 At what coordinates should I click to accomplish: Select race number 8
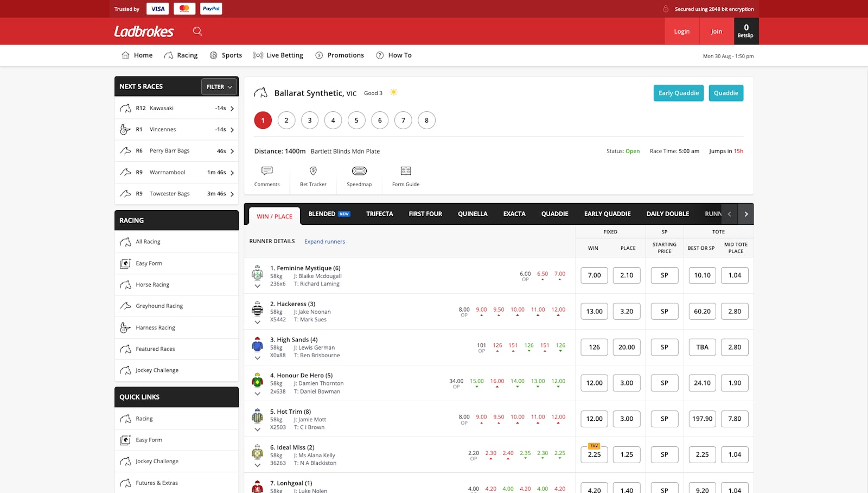click(426, 120)
